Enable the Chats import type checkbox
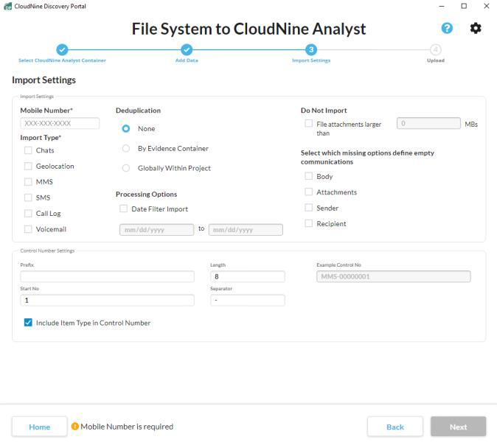The height and width of the screenshot is (448, 497). click(28, 150)
